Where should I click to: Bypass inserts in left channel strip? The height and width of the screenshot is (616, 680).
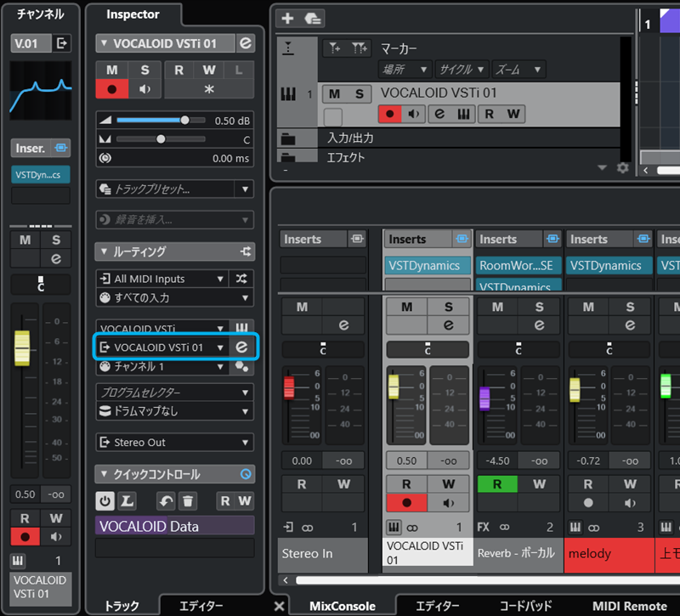(x=60, y=148)
